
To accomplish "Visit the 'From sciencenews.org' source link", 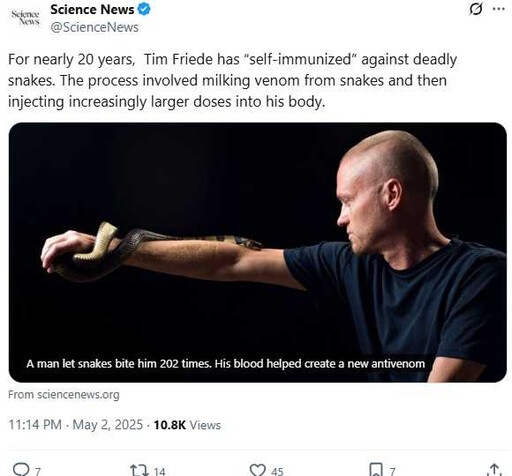I will click(64, 395).
